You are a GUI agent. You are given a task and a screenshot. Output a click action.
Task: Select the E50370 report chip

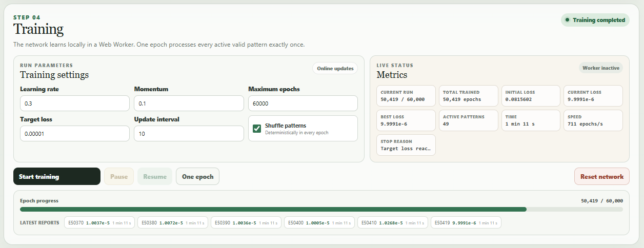99,223
